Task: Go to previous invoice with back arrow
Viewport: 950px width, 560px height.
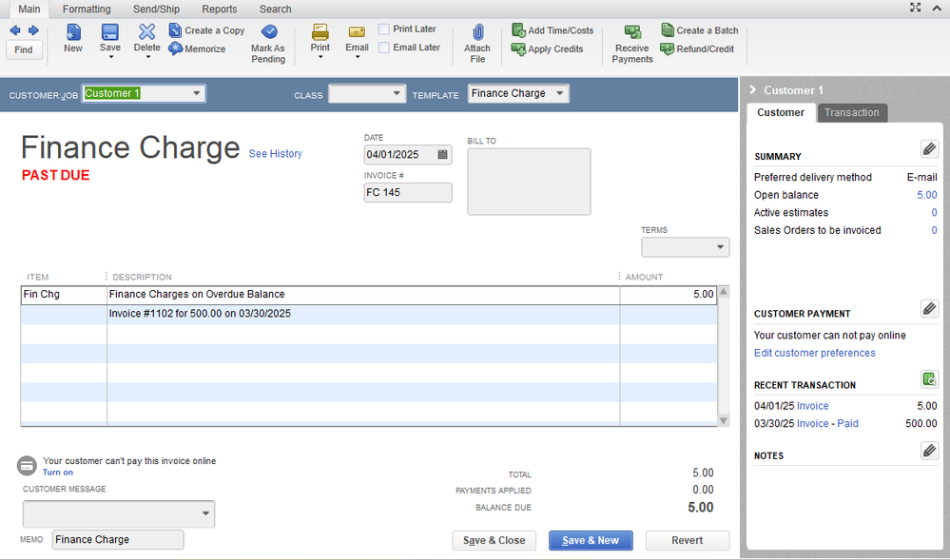Action: pos(15,30)
